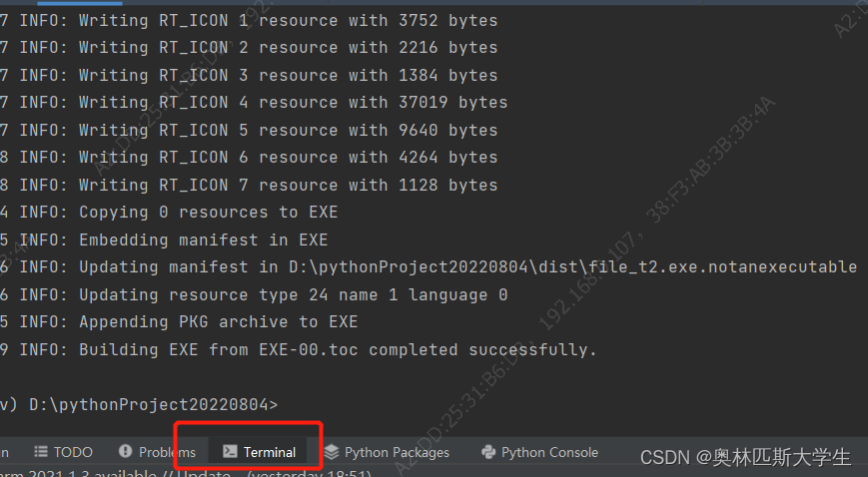Click the 'RT_ICON 1 resource with 3752 bytes' line
The image size is (868, 477).
tap(249, 21)
